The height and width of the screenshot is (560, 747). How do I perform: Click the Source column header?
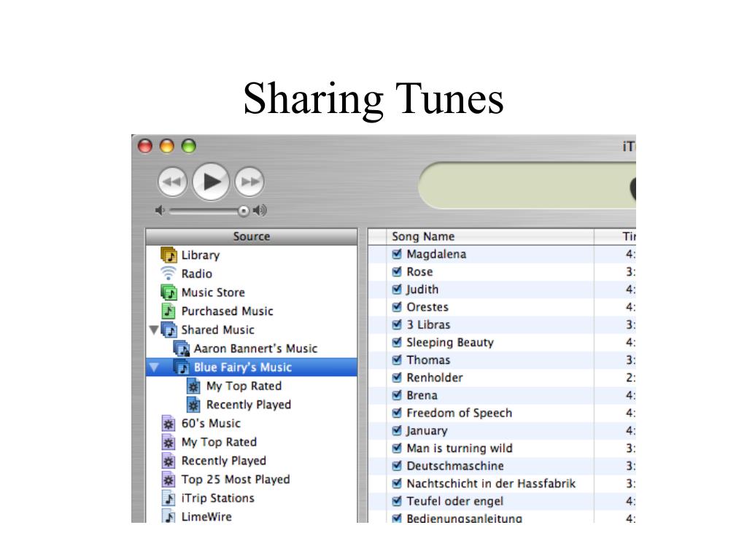[252, 236]
